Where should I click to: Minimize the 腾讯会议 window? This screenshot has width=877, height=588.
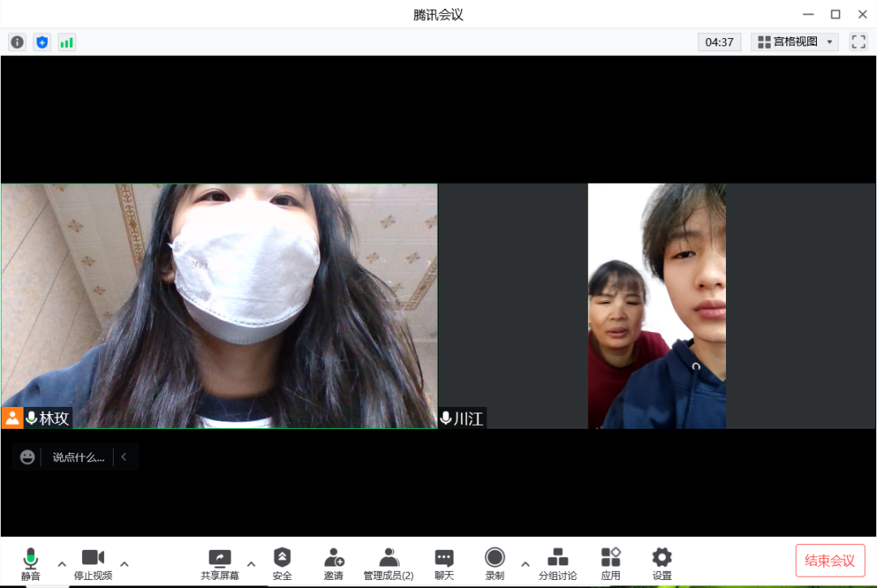click(x=808, y=15)
